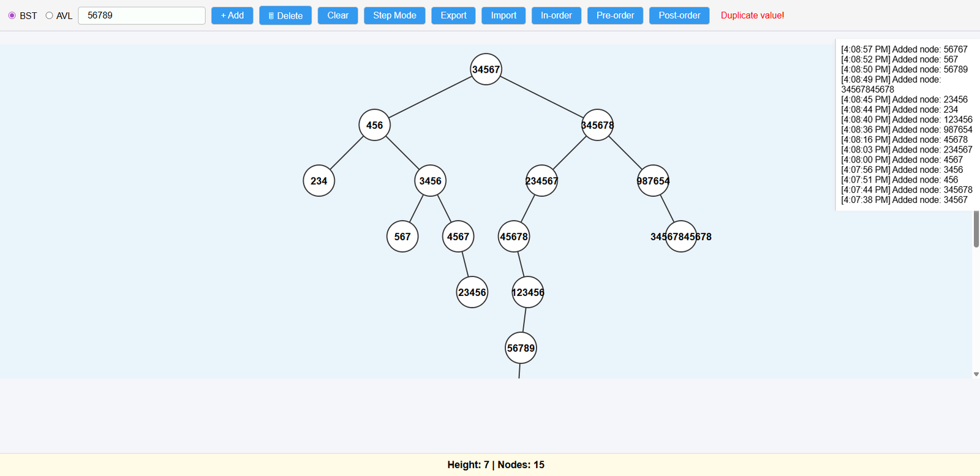Viewport: 980px width, 476px height.
Task: Click the root node 34567
Action: click(x=486, y=69)
